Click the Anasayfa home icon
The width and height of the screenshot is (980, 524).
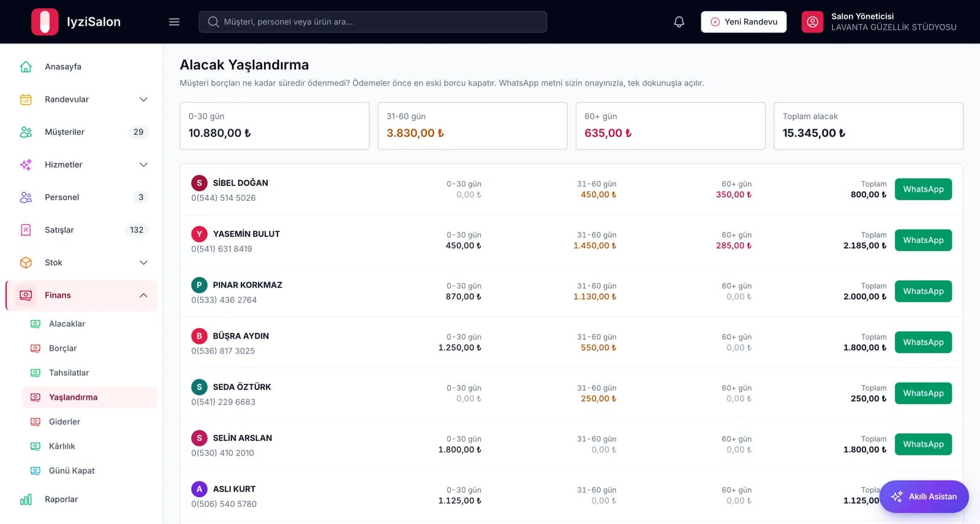point(26,67)
